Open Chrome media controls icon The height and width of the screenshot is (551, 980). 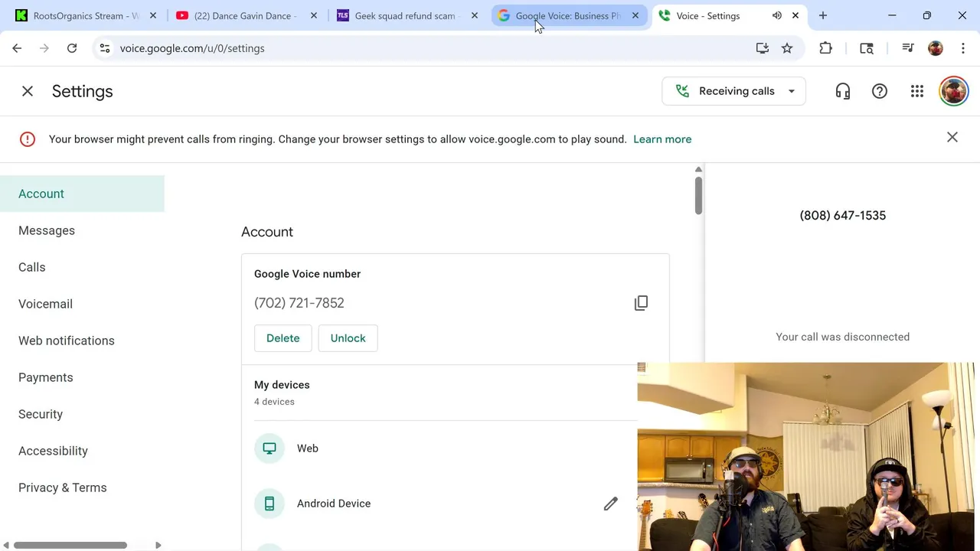(x=908, y=48)
